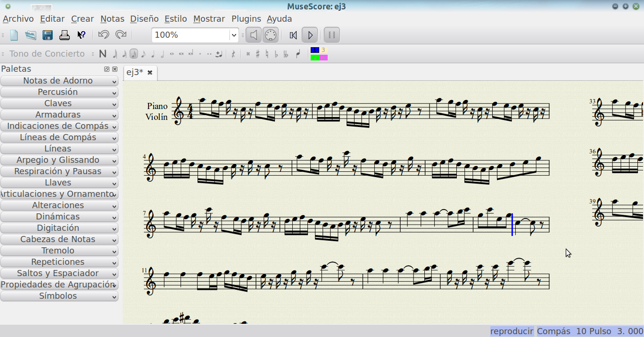Expand the Líneas de Compás palette
This screenshot has height=337, width=644.
[59, 137]
